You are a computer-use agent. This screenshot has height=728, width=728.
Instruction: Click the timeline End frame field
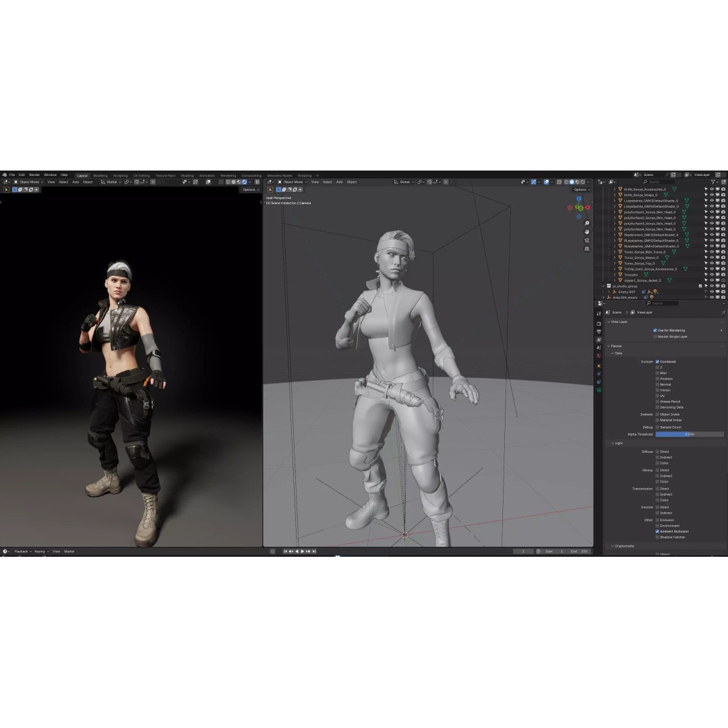[580, 551]
